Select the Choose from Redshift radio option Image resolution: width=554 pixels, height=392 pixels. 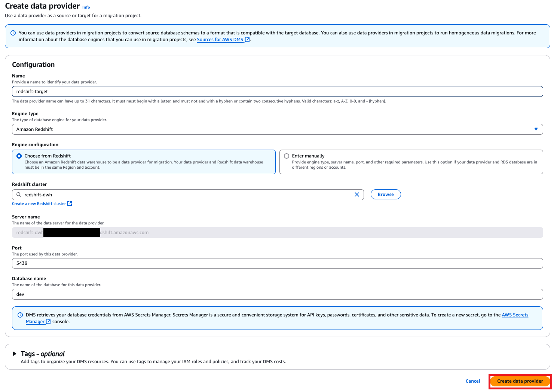pos(19,156)
